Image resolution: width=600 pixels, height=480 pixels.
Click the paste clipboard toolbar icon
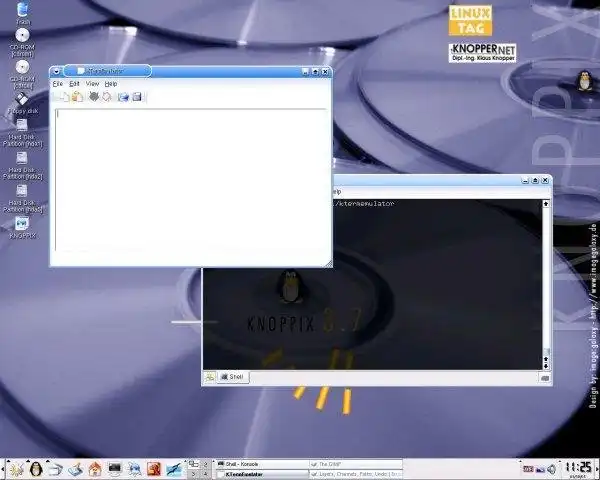click(77, 97)
